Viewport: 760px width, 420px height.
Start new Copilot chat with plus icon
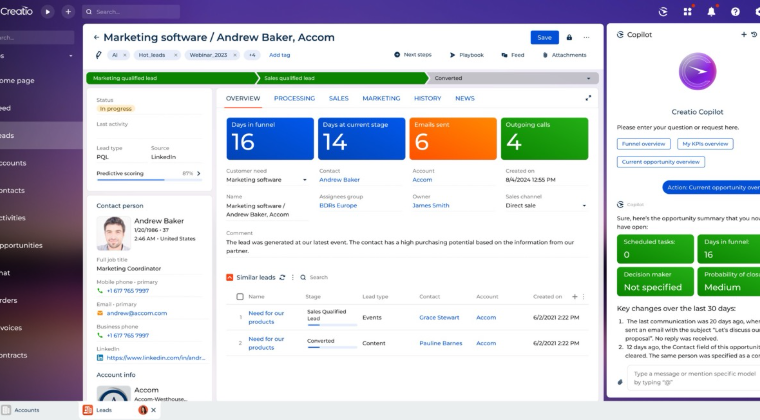pos(744,34)
